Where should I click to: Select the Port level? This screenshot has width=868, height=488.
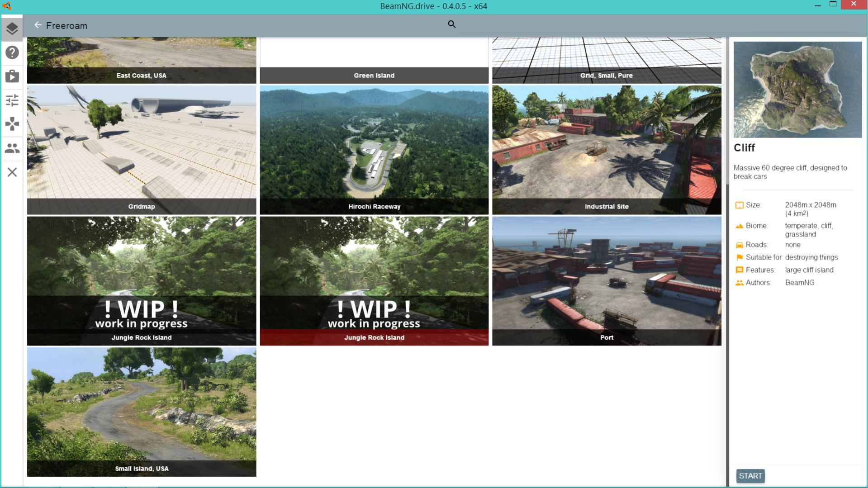click(607, 281)
